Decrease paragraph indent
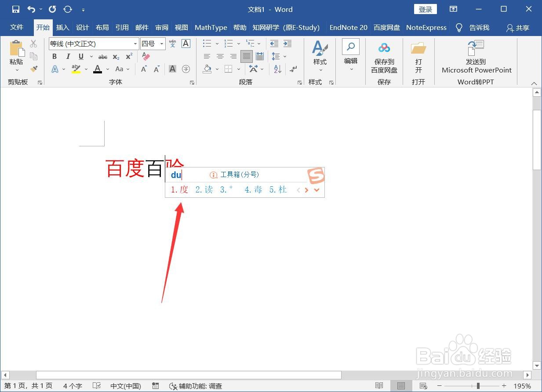 [x=274, y=44]
